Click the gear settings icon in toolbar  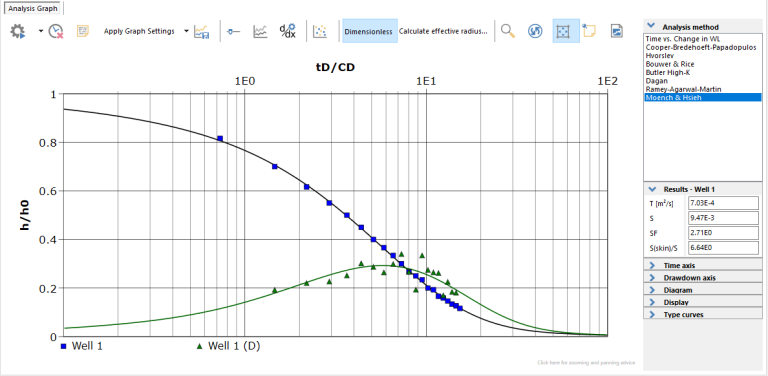pos(18,31)
